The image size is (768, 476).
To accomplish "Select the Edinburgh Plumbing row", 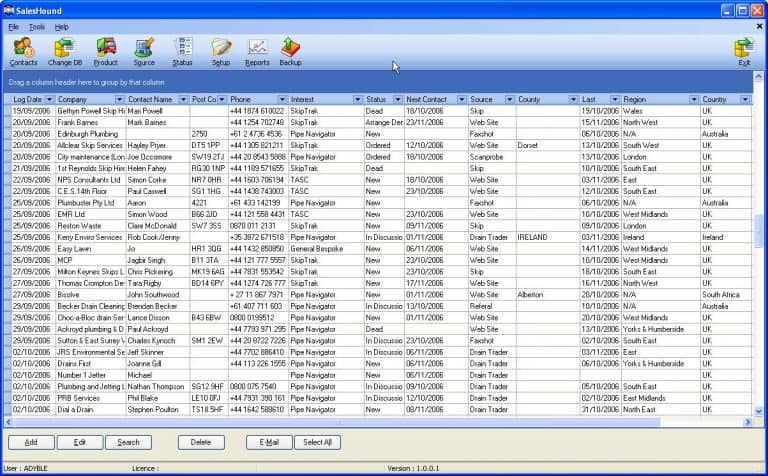I will (90, 133).
